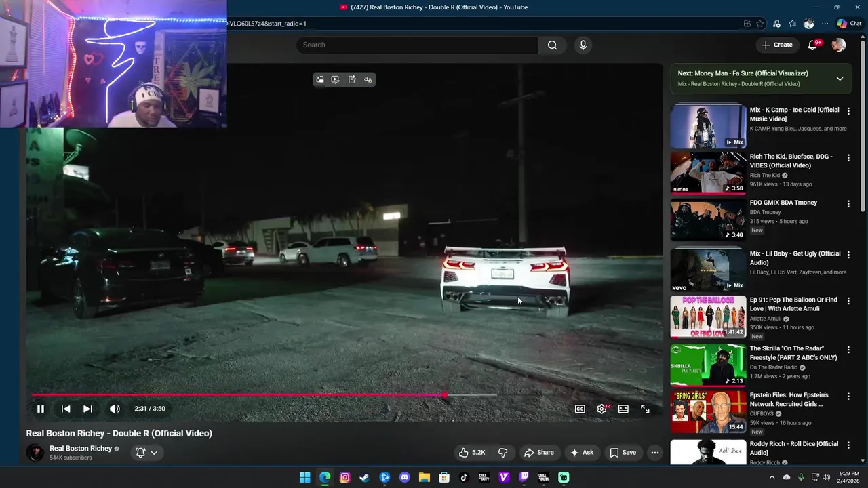The image size is (868, 488).
Task: Collapse the Mix playlist panel chevron
Action: coord(840,79)
